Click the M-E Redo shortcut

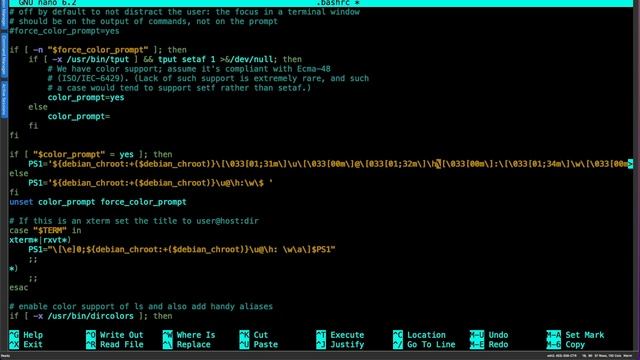click(489, 344)
